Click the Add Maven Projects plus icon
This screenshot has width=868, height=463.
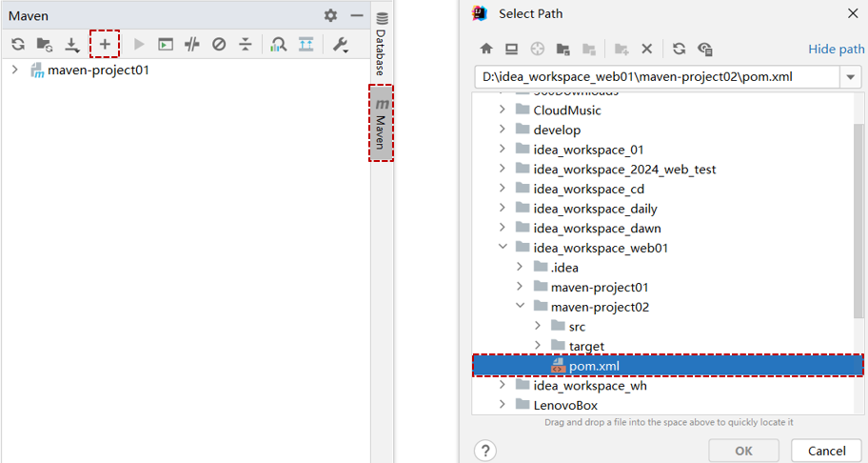(x=105, y=44)
